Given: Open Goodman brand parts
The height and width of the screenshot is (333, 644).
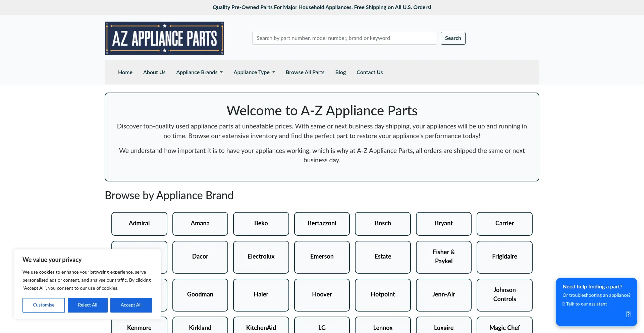Looking at the screenshot, I should tap(200, 295).
